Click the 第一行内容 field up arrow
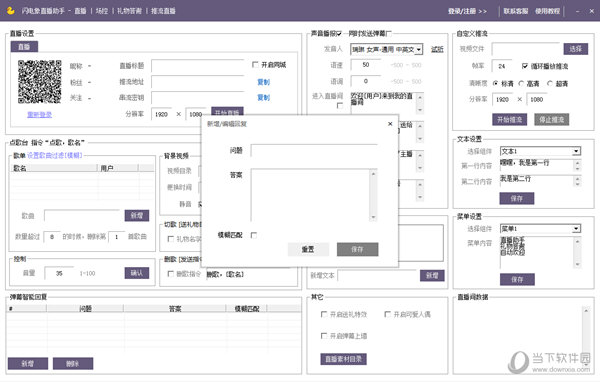600x382 pixels. tap(577, 163)
